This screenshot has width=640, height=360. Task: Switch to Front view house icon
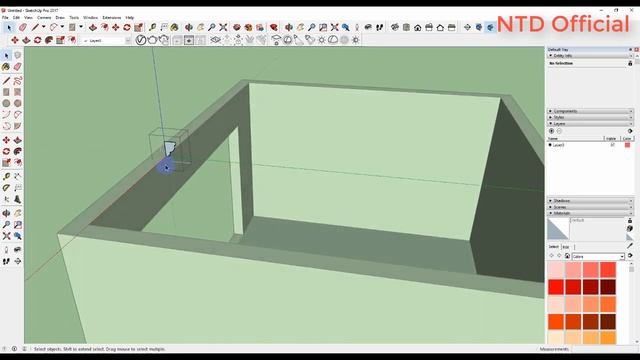(418, 28)
